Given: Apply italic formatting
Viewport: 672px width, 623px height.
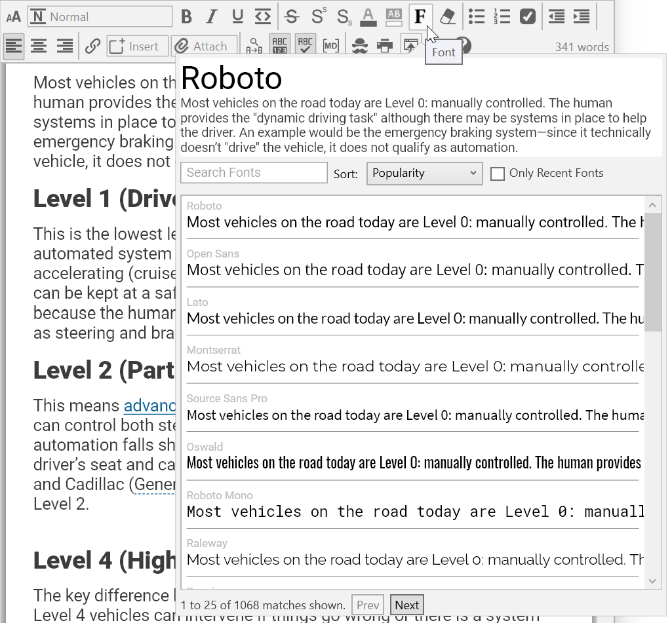Looking at the screenshot, I should [x=211, y=16].
